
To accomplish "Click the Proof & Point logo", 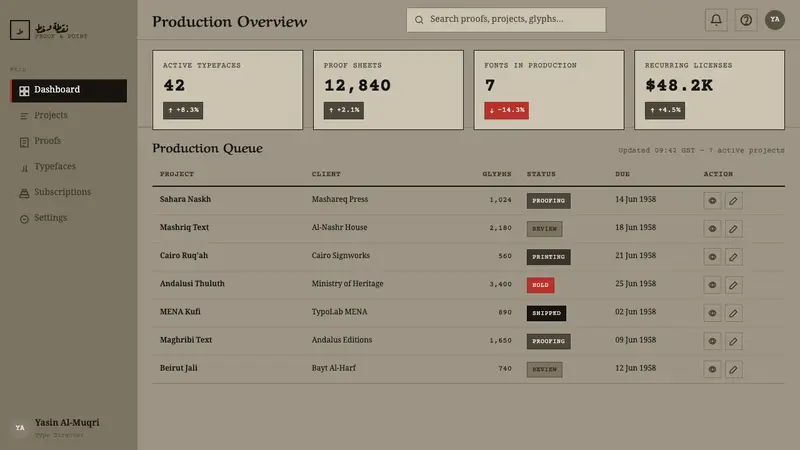I will [x=48, y=30].
